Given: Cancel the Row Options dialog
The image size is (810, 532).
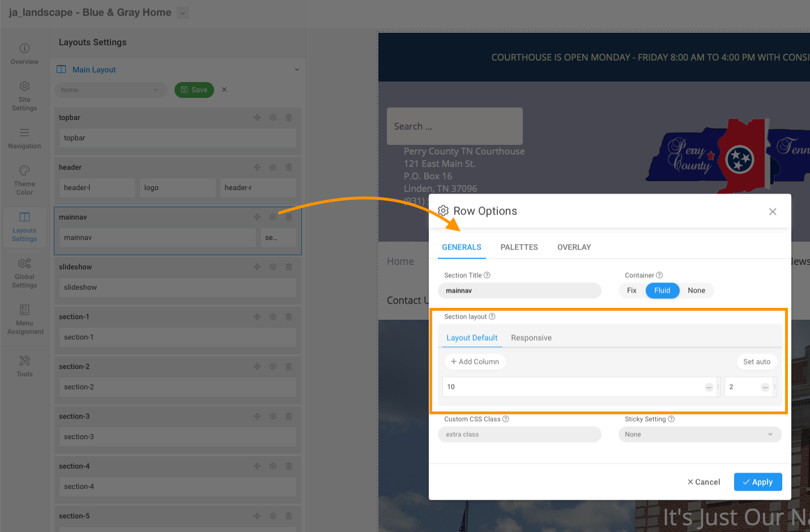Looking at the screenshot, I should click(704, 482).
